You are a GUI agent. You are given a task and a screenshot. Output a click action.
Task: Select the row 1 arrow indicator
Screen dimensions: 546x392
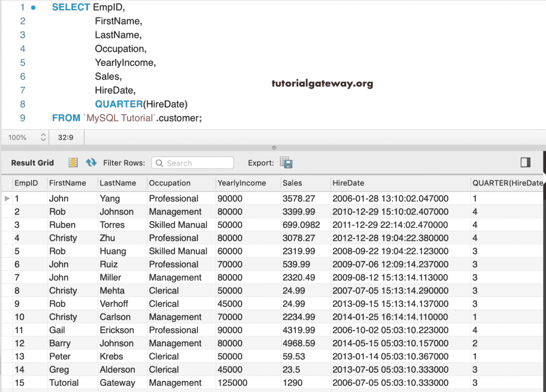7,198
